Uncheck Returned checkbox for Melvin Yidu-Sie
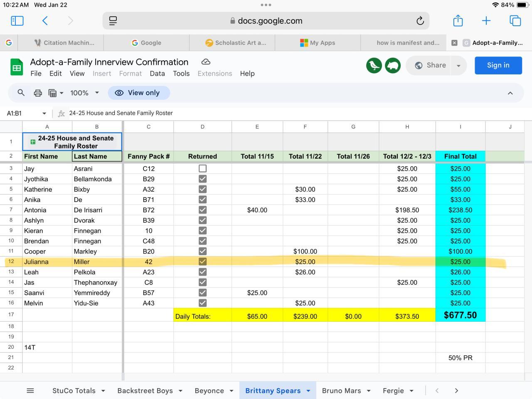The image size is (532, 399). click(202, 303)
